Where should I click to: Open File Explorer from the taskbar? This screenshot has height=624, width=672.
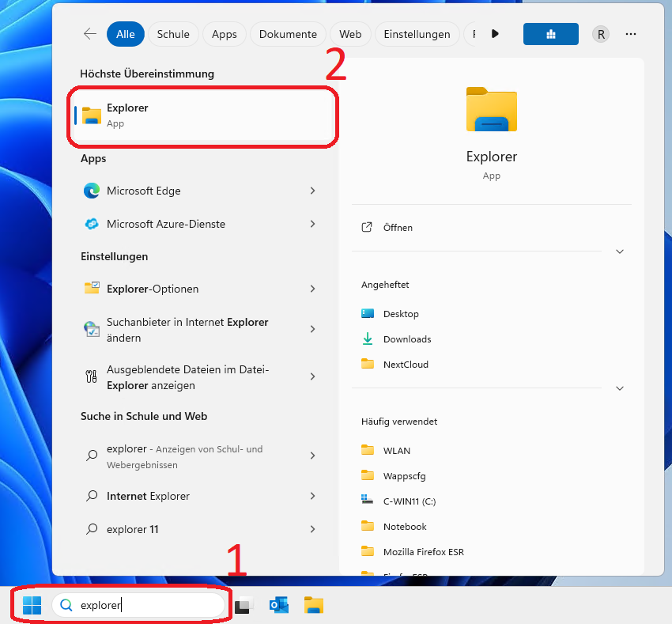tap(314, 606)
